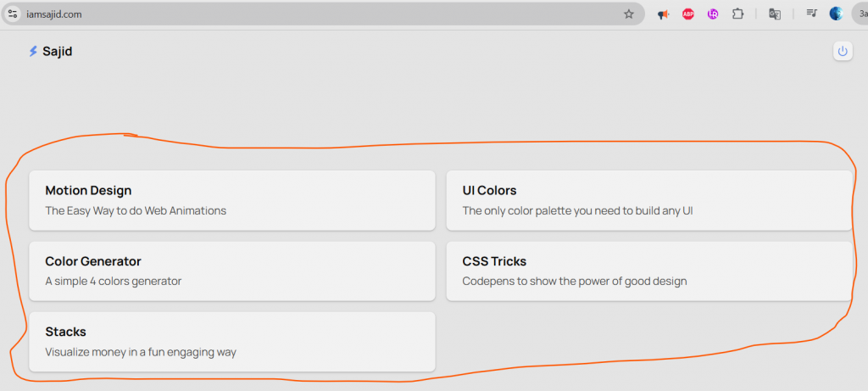Screen dimensions: 868x391
Task: Toggle the power button at top right
Action: (843, 52)
